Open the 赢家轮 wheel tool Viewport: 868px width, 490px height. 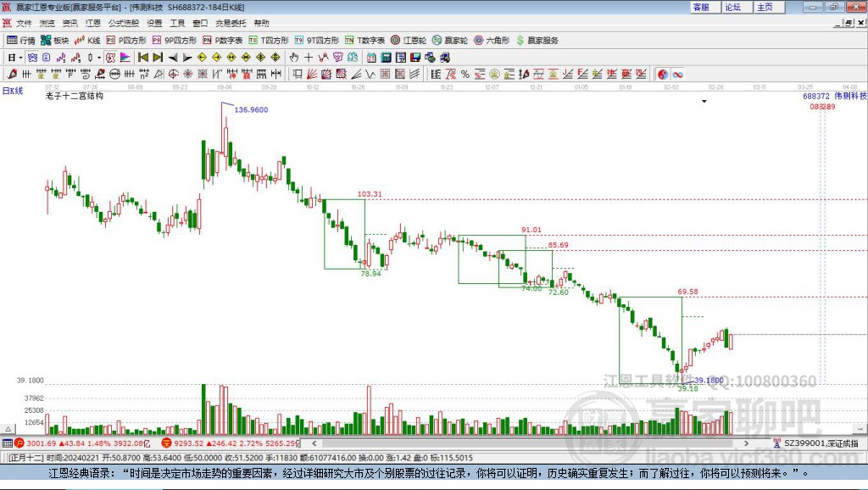(x=450, y=40)
